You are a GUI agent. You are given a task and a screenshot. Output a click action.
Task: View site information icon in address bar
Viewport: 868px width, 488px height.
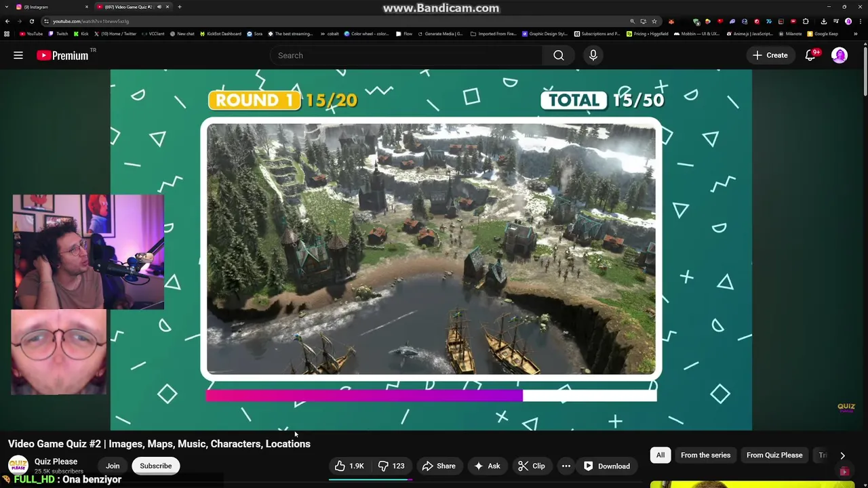click(x=46, y=21)
